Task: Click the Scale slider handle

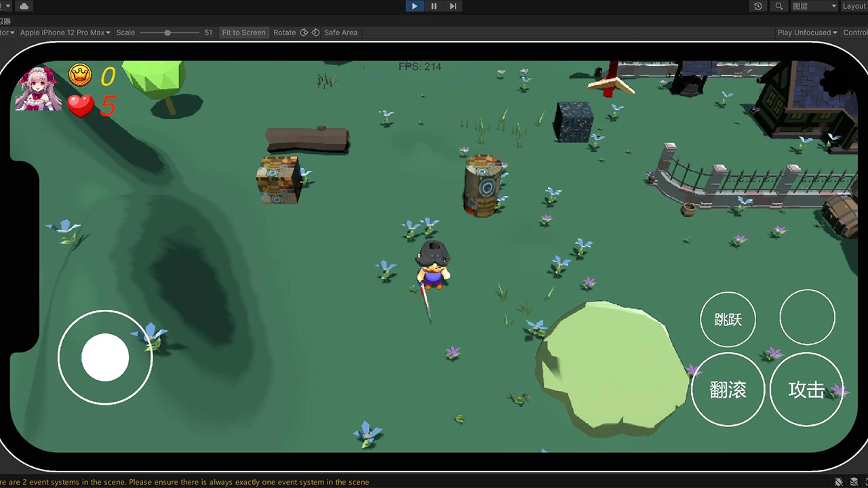Action: point(167,33)
